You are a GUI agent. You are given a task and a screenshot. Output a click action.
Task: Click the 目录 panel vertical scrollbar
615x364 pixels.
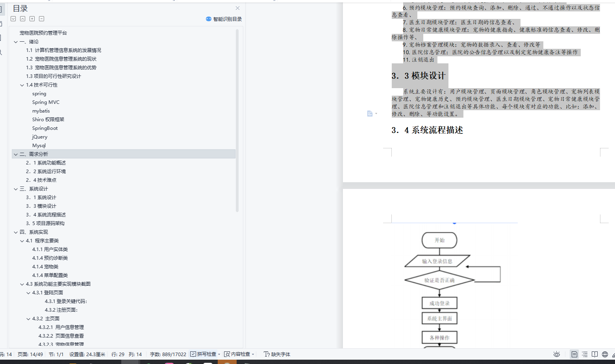pos(237,118)
